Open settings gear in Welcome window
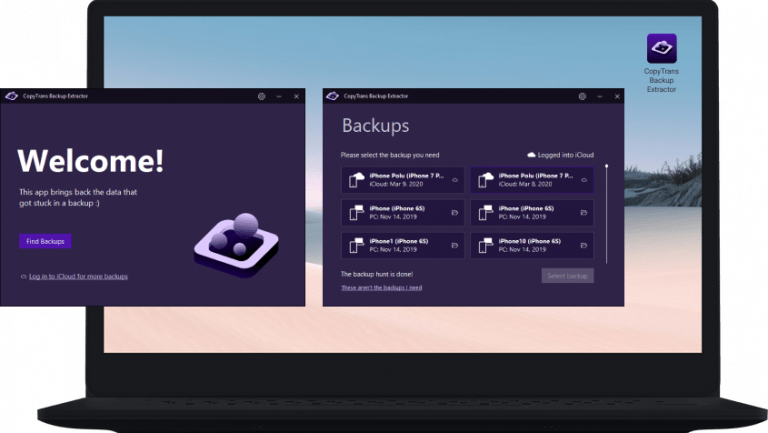768x433 pixels. tap(262, 96)
